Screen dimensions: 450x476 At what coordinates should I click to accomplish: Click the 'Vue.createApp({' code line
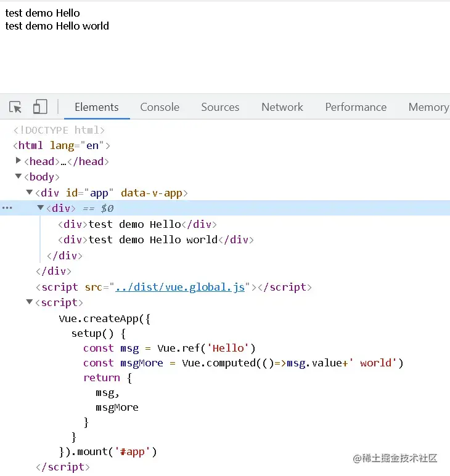105,319
